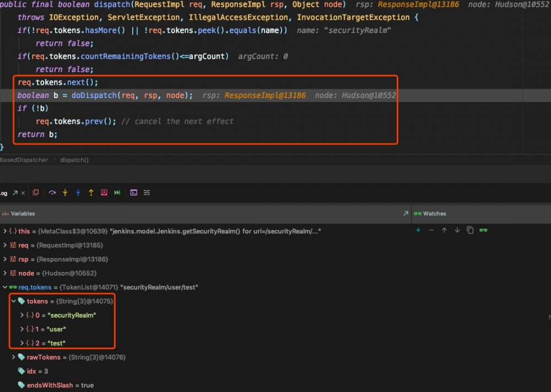The width and height of the screenshot is (551, 392).
Task: Expand the 'this' MetaClass variable
Action: click(x=5, y=231)
